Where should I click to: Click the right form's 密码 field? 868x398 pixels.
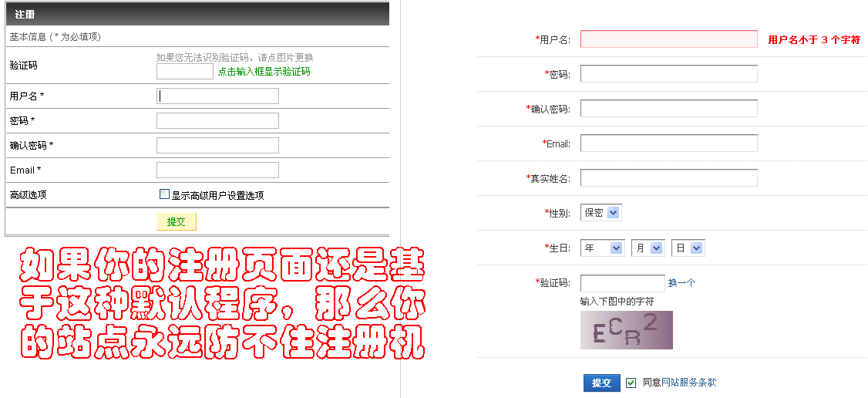[668, 73]
